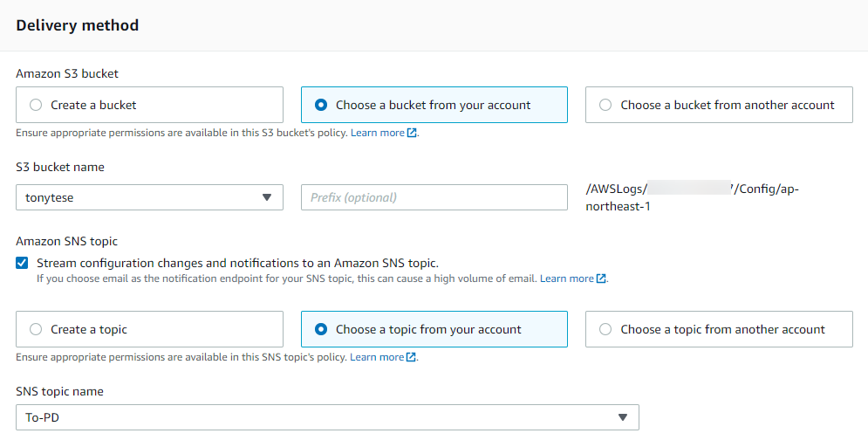This screenshot has width=868, height=447.
Task: Click the arrow on SNS topic name dropdown
Action: pyautogui.click(x=623, y=417)
